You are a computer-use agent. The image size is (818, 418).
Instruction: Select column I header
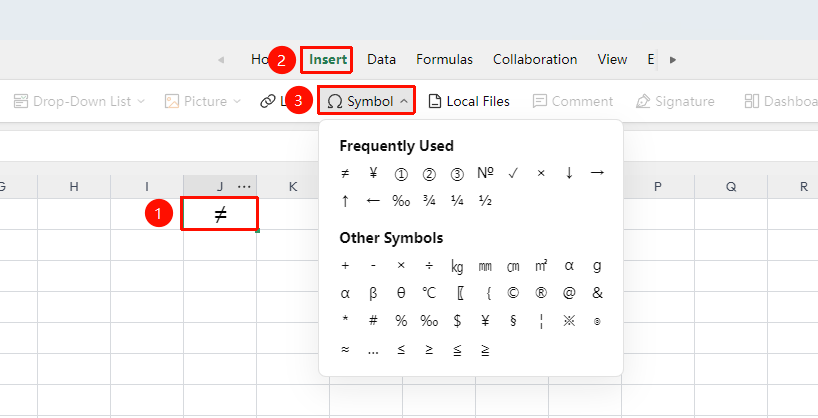(147, 187)
